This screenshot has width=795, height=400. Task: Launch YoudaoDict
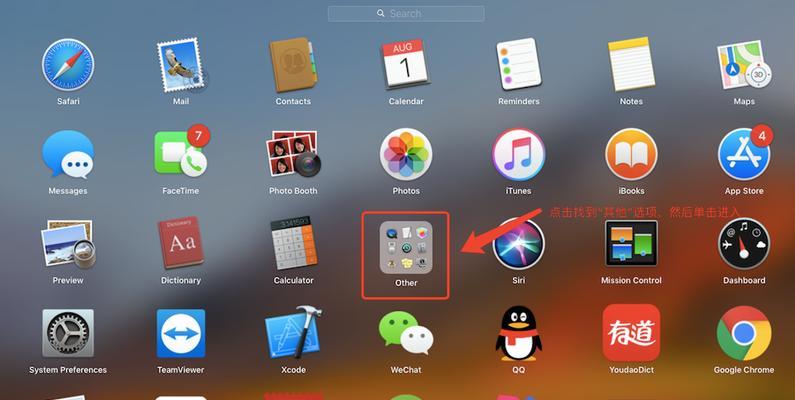point(631,333)
